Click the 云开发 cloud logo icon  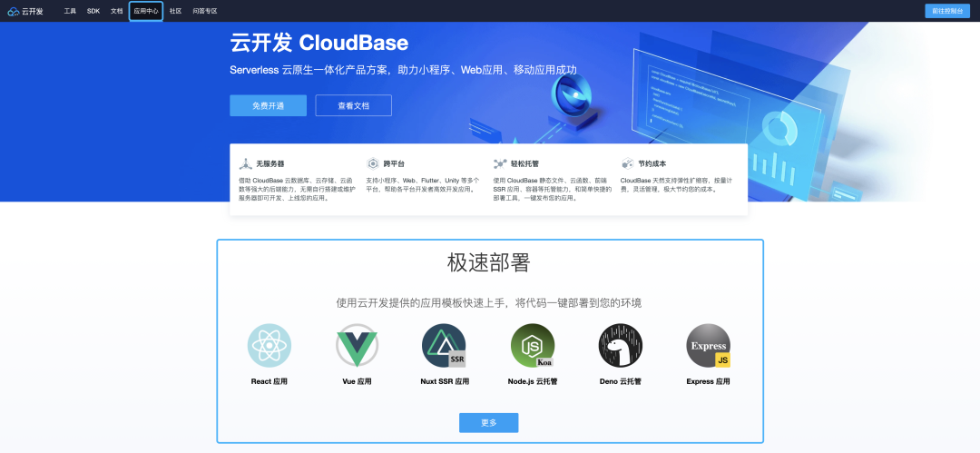tap(13, 11)
